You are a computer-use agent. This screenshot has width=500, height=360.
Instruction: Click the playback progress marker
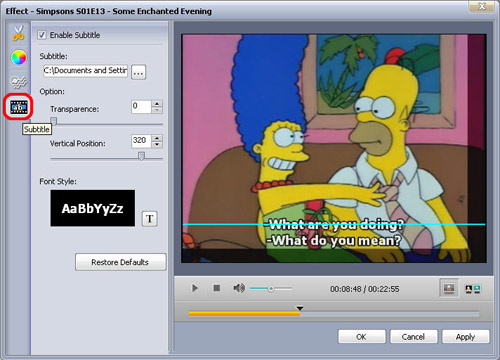pos(300,309)
